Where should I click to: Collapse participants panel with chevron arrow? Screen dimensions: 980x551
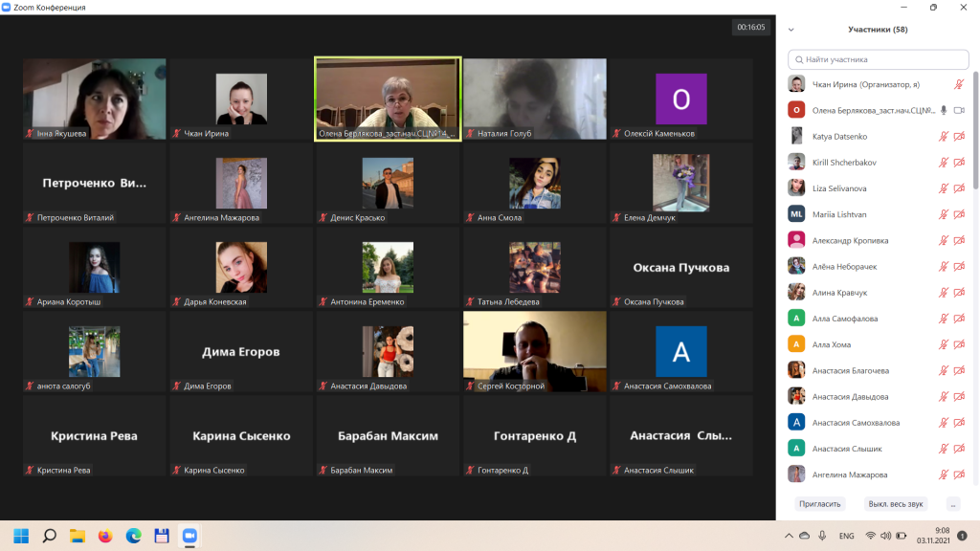pyautogui.click(x=791, y=30)
